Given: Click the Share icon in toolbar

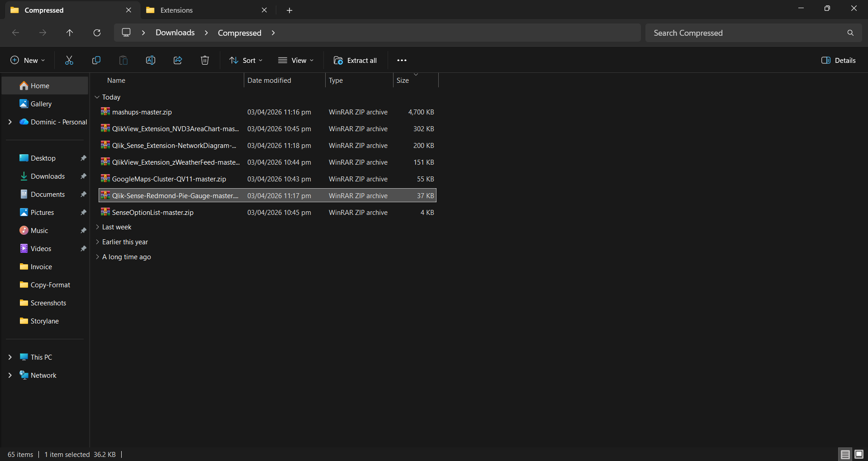Looking at the screenshot, I should click(178, 60).
